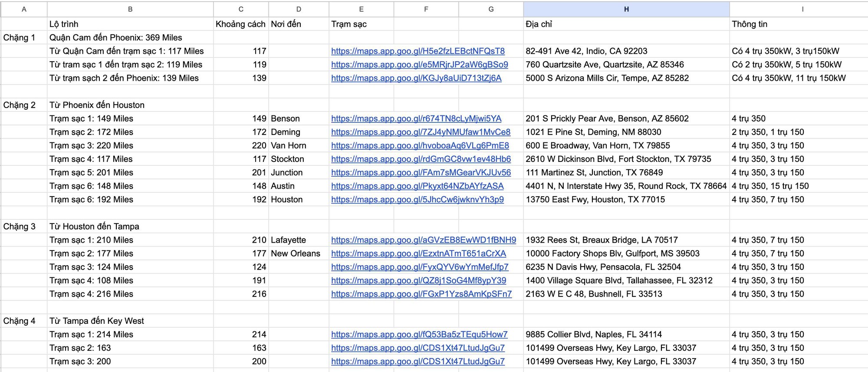The image size is (868, 372).
Task: Open the Tallahassee maps link QZ8j1SoG4Mf8ypY39
Action: (x=419, y=280)
